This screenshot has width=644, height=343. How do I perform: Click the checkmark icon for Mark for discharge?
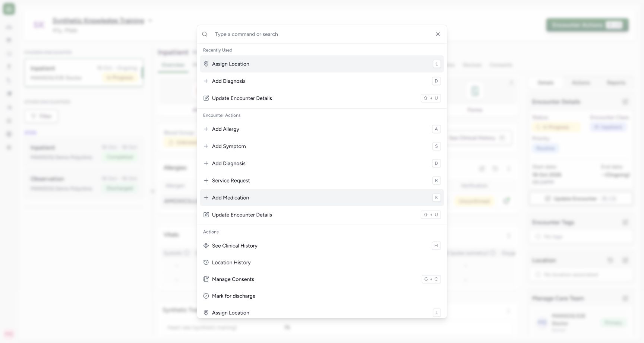pyautogui.click(x=206, y=296)
